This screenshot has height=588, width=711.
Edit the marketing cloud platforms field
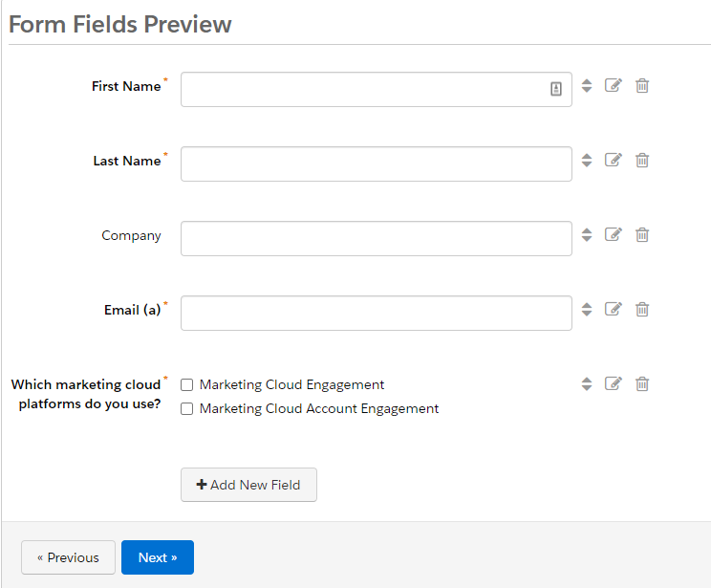click(614, 383)
